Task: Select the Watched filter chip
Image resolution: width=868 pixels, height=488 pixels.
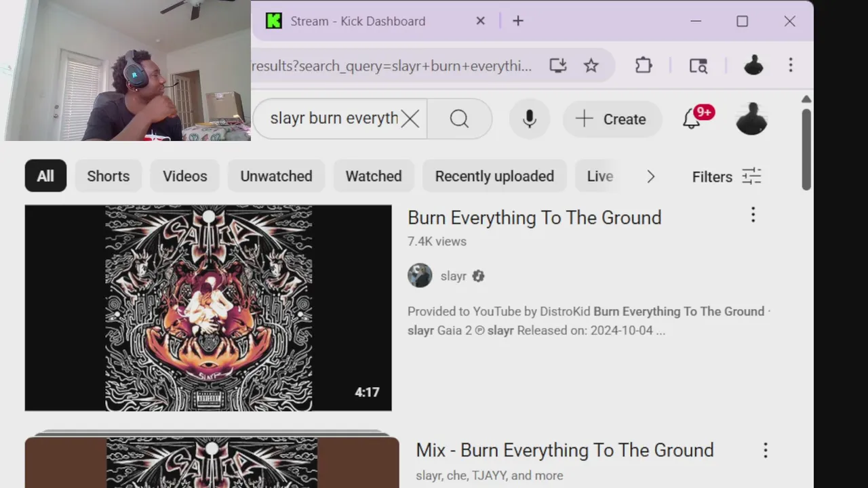Action: click(374, 176)
